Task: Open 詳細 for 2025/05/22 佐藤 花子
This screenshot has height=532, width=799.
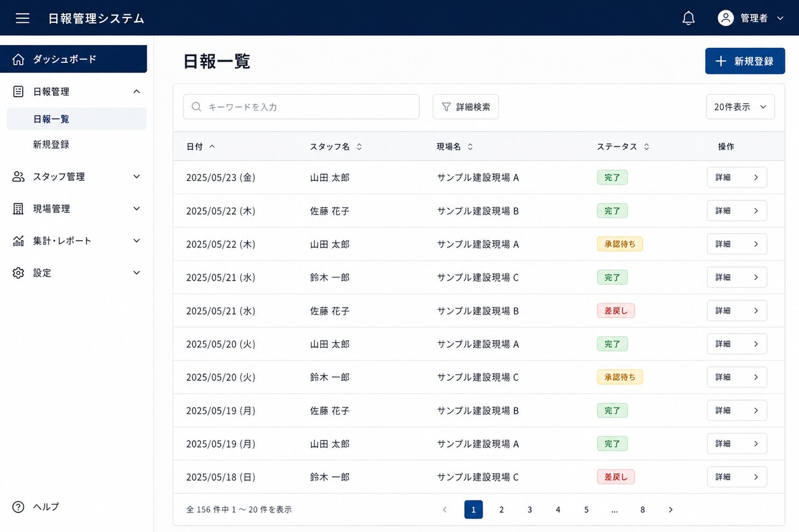Action: tap(737, 211)
